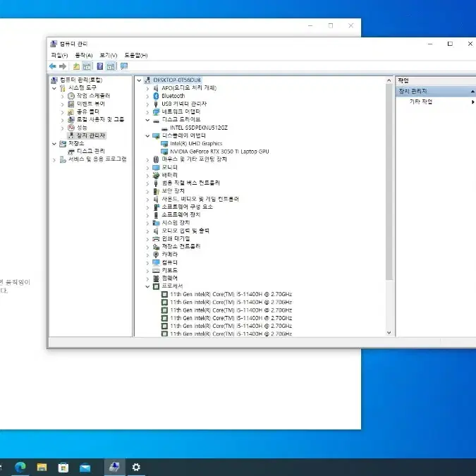The height and width of the screenshot is (476, 476).
Task: Click the Back arrow toolbar icon
Action: pyautogui.click(x=52, y=66)
